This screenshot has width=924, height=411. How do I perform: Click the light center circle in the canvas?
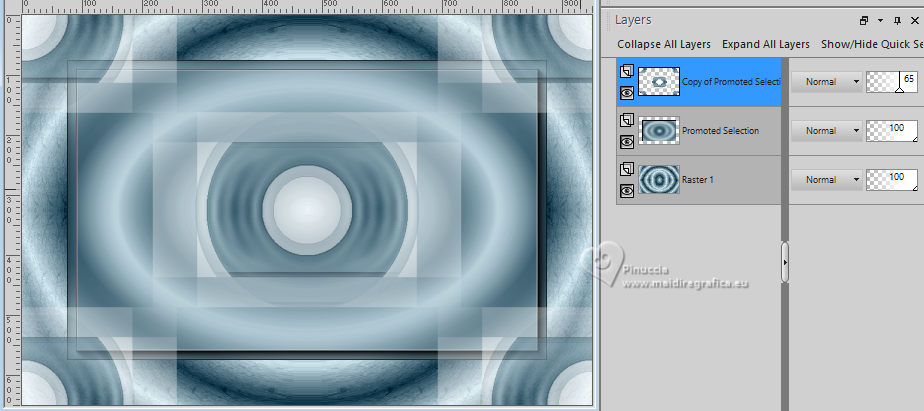point(307,210)
